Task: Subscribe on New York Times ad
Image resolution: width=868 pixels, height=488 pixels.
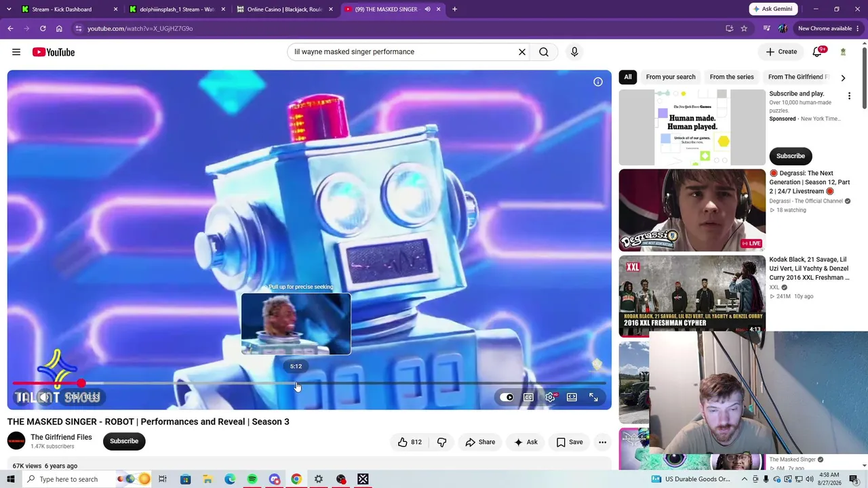Action: click(x=791, y=156)
